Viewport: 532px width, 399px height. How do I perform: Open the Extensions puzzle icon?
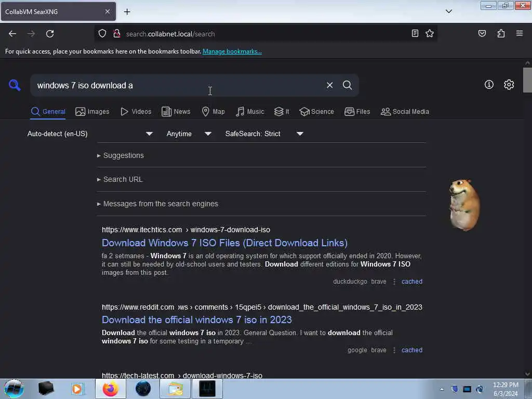pyautogui.click(x=501, y=33)
